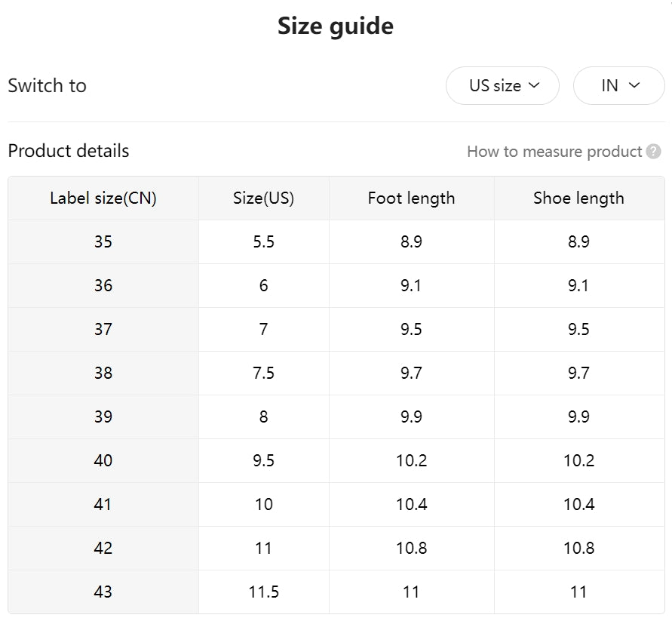The width and height of the screenshot is (672, 621).
Task: Click the Product details label
Action: tap(69, 151)
